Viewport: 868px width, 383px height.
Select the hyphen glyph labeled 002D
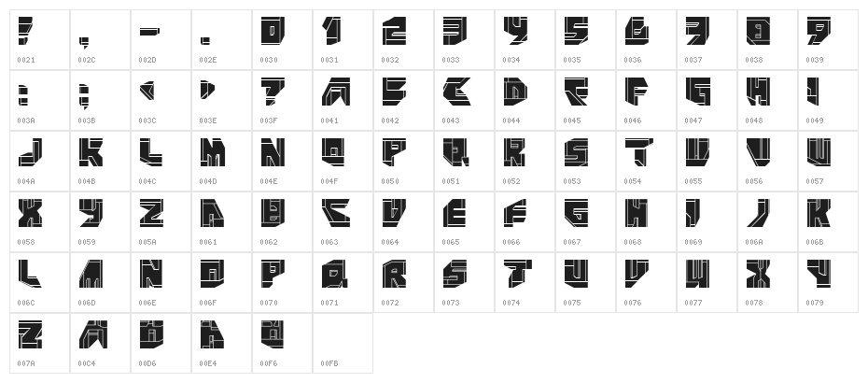[149, 33]
